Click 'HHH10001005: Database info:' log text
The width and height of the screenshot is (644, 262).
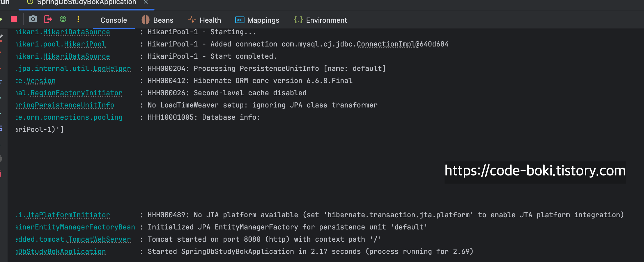(204, 117)
